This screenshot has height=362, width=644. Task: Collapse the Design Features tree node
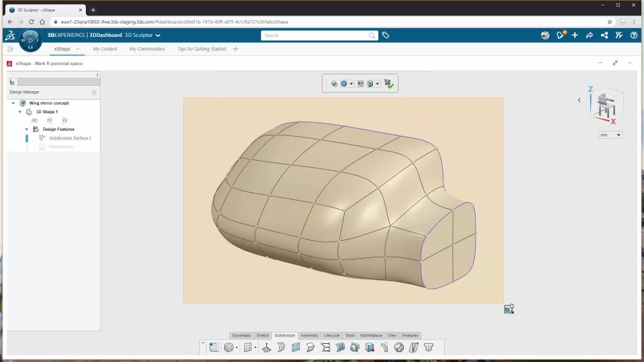[27, 129]
